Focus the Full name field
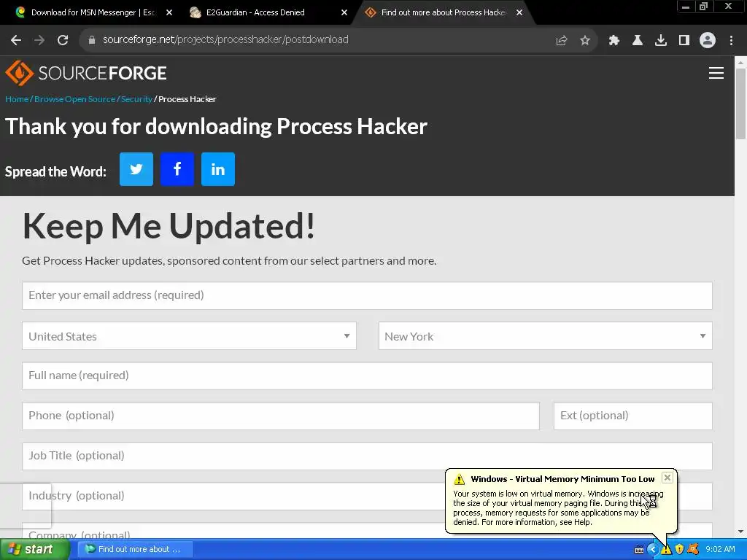The height and width of the screenshot is (560, 747). pos(368,376)
